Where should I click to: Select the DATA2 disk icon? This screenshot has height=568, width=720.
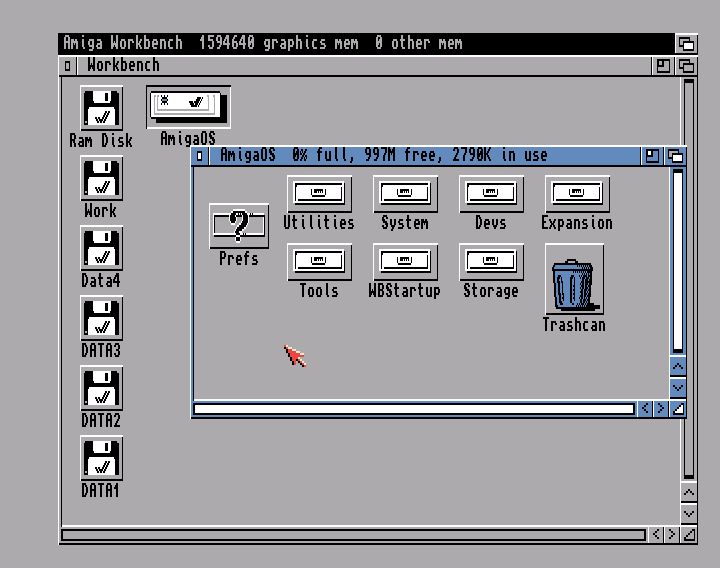click(x=101, y=389)
